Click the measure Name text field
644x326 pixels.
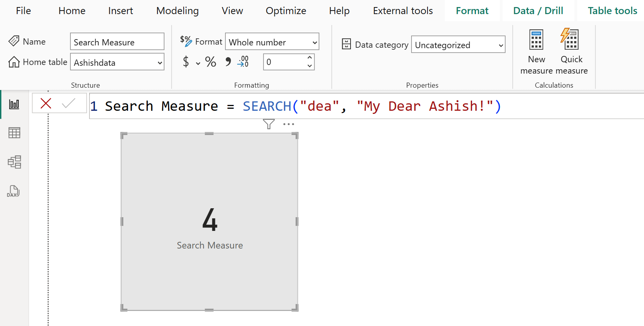117,42
